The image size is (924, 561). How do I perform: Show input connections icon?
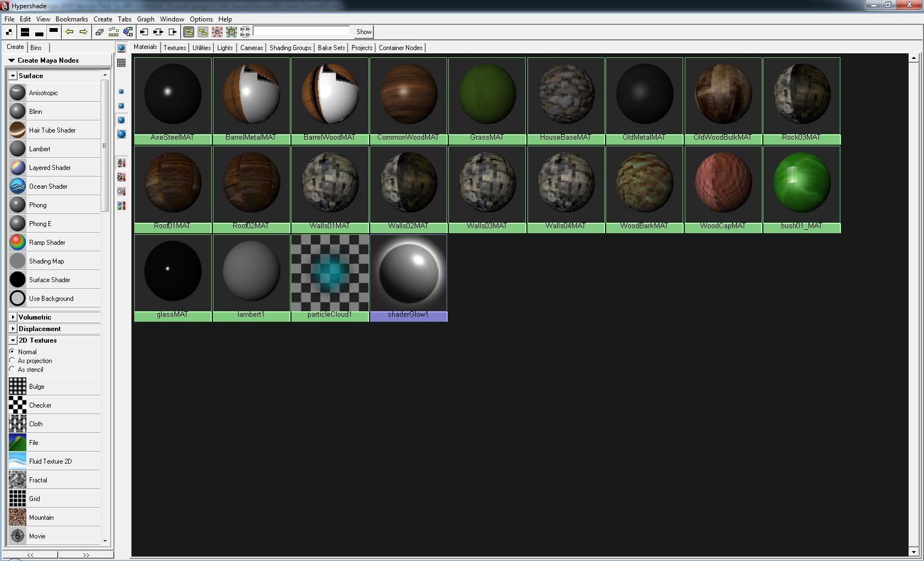[144, 32]
